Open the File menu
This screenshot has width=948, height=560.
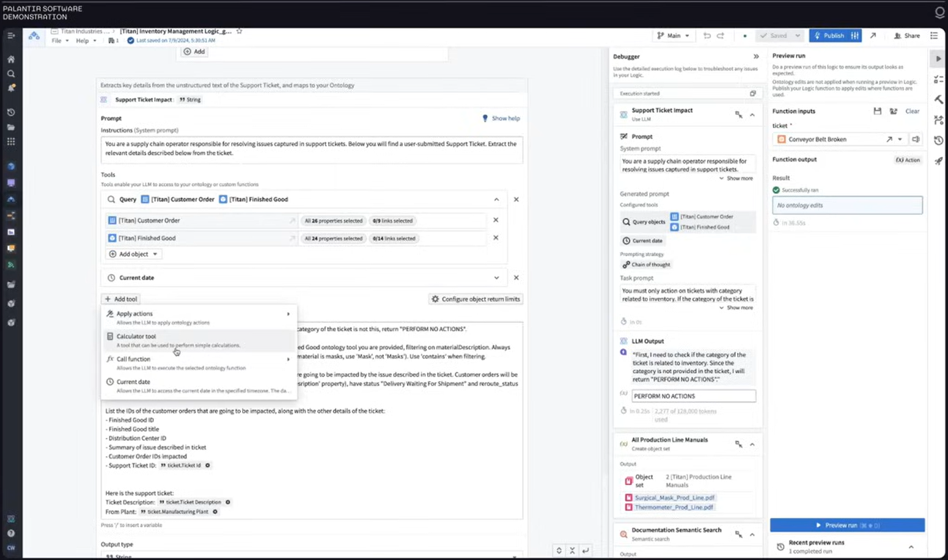tap(59, 41)
